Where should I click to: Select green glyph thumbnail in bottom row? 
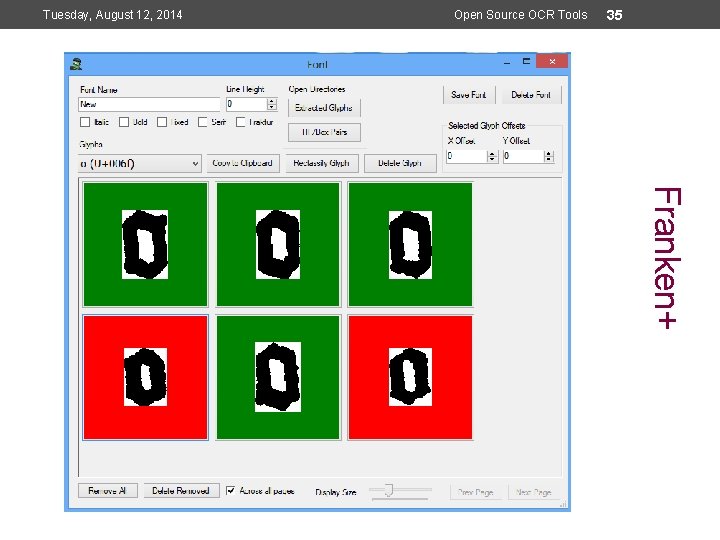[x=278, y=377]
